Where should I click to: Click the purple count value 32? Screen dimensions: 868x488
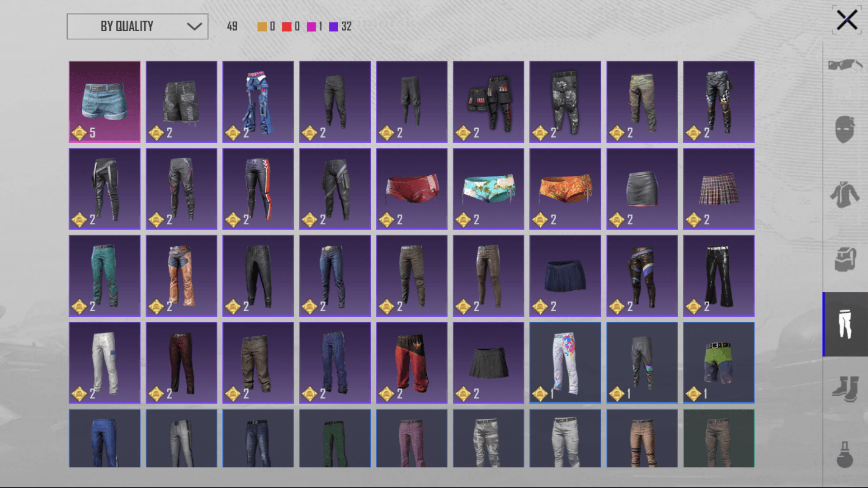[346, 27]
